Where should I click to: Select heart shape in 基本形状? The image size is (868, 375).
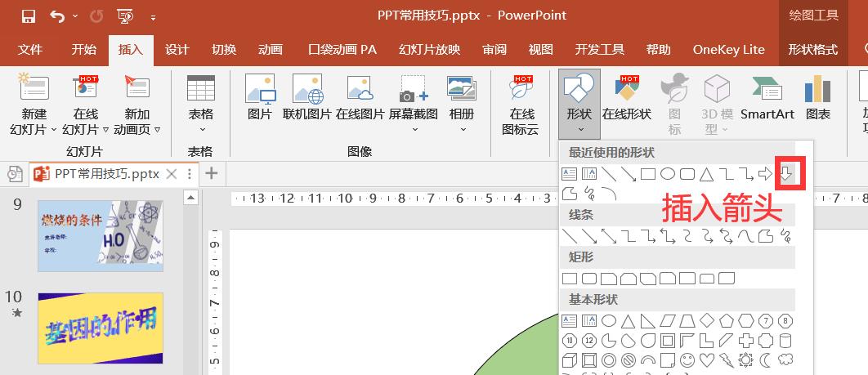click(707, 360)
